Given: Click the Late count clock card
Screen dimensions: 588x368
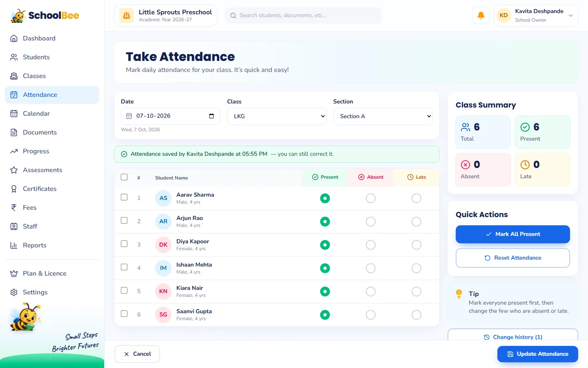Looking at the screenshot, I should (543, 170).
